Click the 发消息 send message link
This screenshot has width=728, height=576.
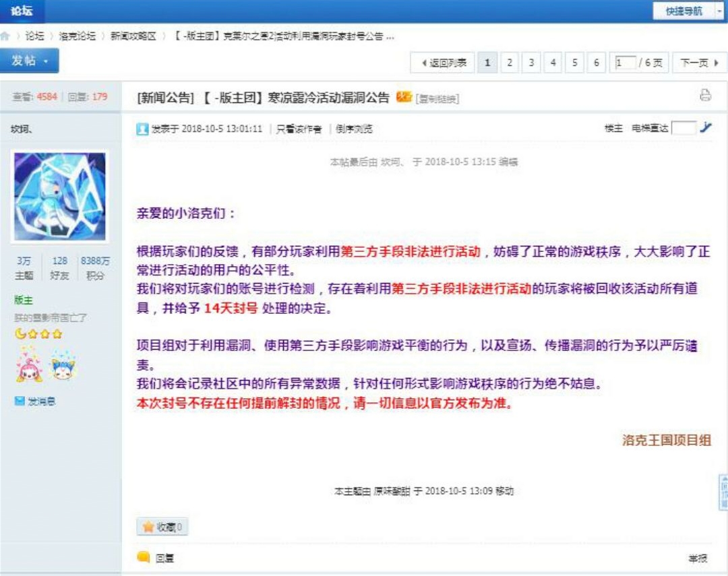tap(41, 401)
